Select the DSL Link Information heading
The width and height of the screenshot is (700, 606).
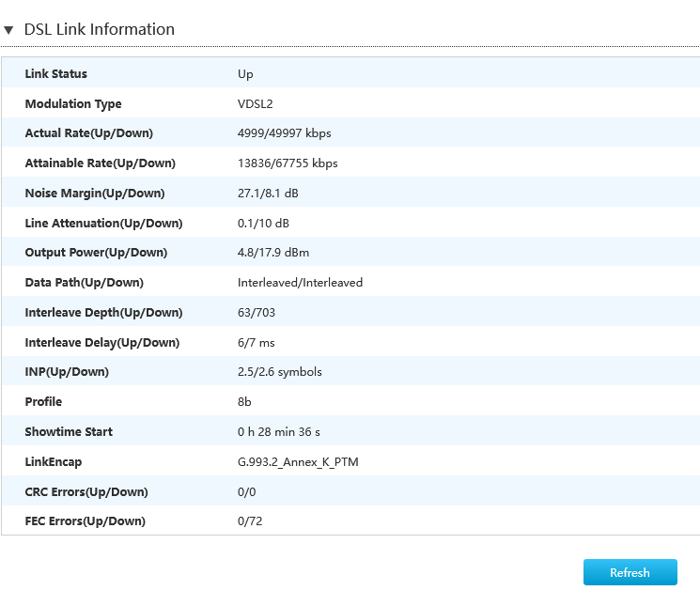click(99, 29)
